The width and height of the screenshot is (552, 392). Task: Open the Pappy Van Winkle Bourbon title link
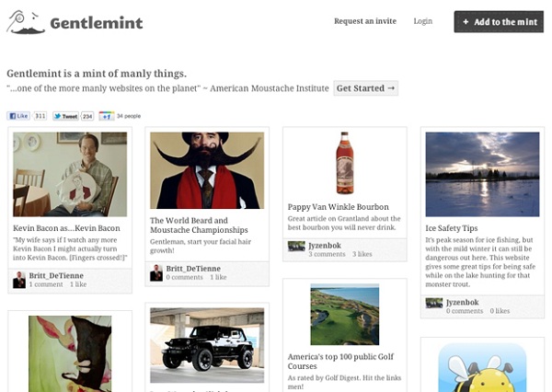coord(339,207)
